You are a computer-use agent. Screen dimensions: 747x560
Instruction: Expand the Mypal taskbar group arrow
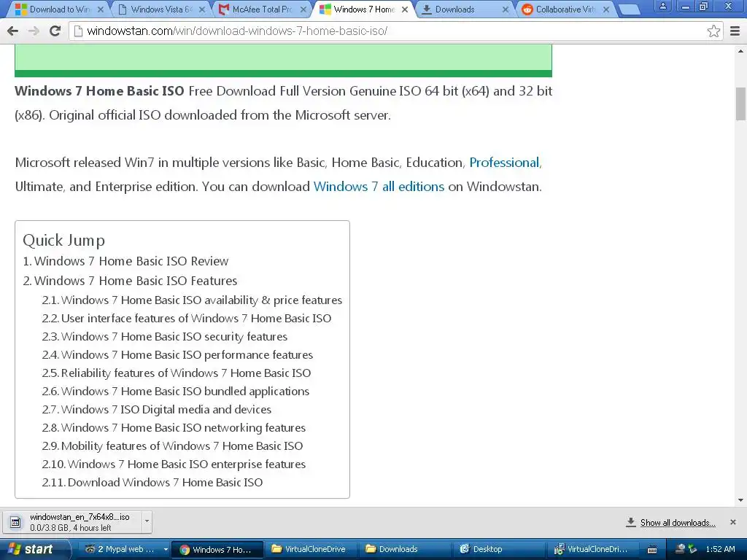click(166, 550)
